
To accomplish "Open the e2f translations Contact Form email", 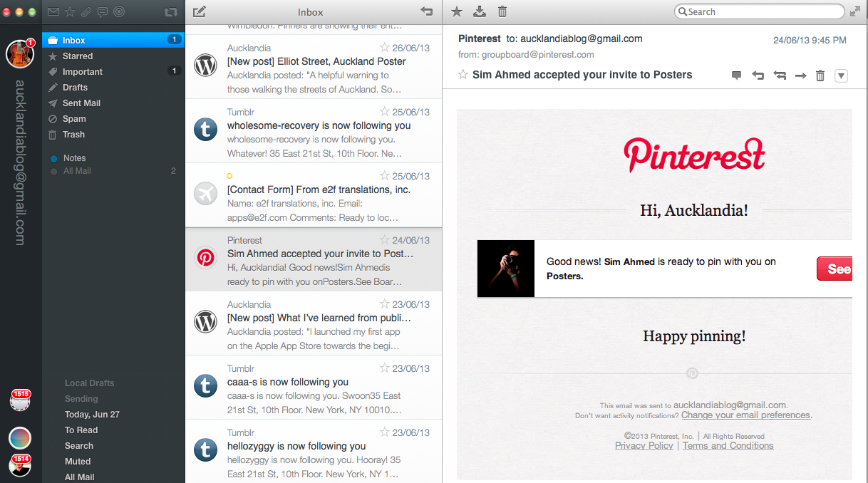I will [314, 195].
